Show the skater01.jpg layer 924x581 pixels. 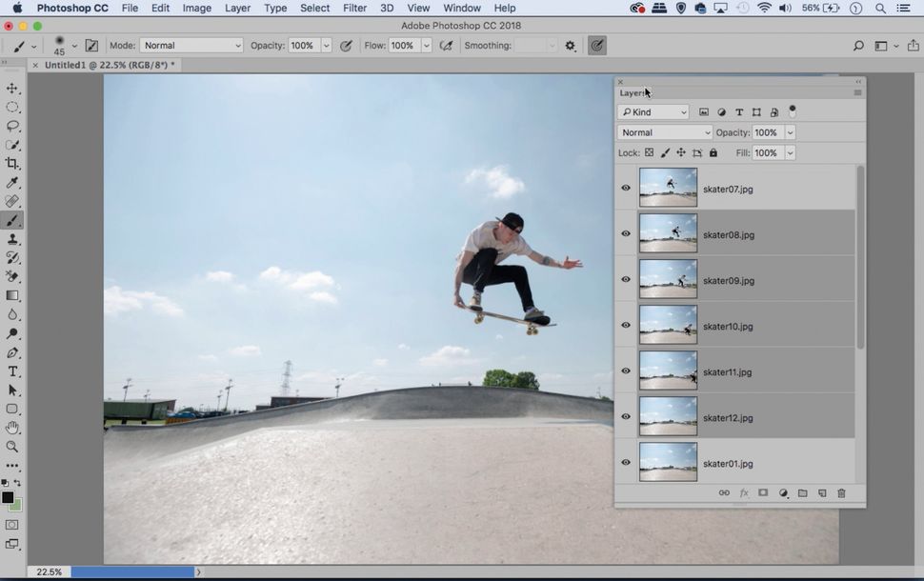pyautogui.click(x=626, y=462)
